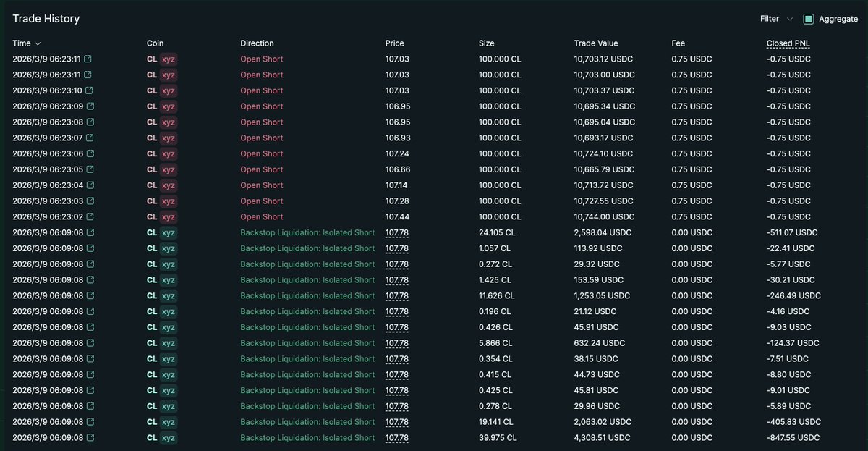
Task: Click external link icon beside 06:23:09 timestamp
Action: 90,106
